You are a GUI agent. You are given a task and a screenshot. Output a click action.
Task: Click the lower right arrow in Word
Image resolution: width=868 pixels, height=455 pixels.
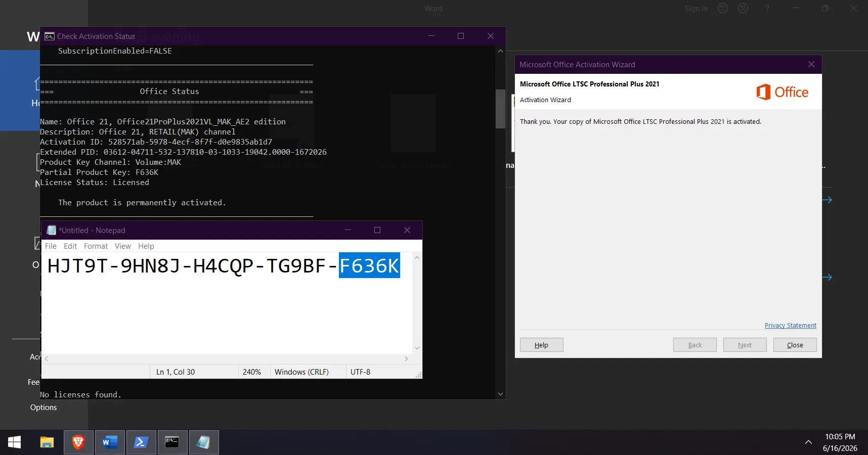click(827, 277)
